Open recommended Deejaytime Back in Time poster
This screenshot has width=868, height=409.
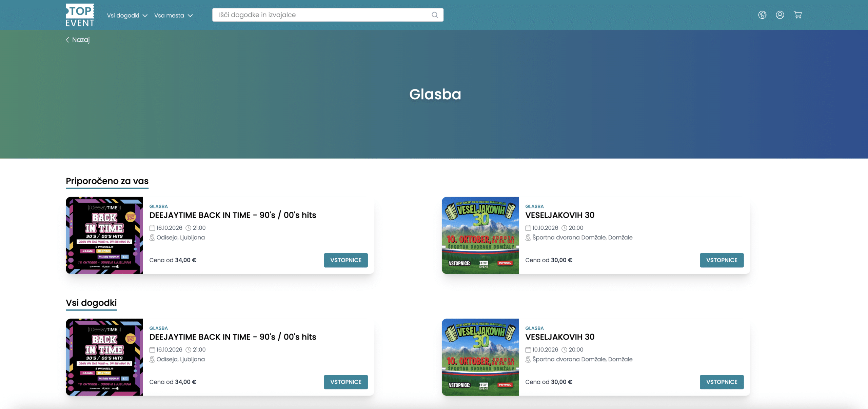tap(104, 235)
